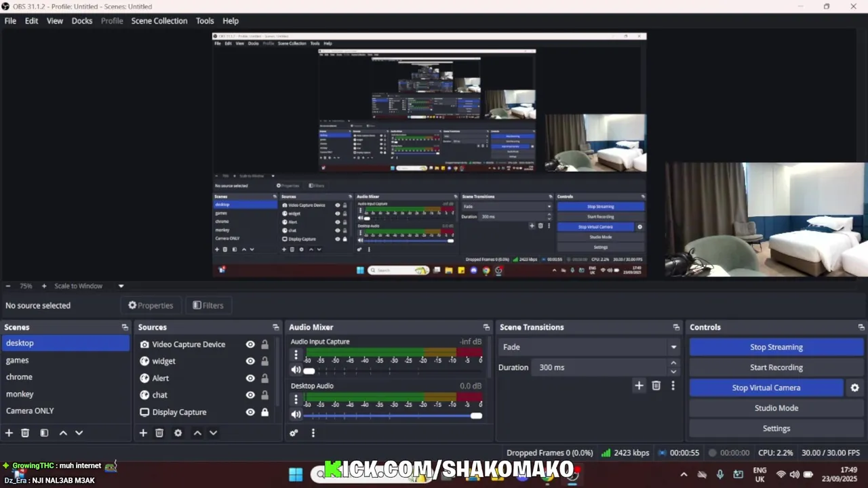The width and height of the screenshot is (868, 488).
Task: Add a new scene with plus icon
Action: (x=9, y=433)
